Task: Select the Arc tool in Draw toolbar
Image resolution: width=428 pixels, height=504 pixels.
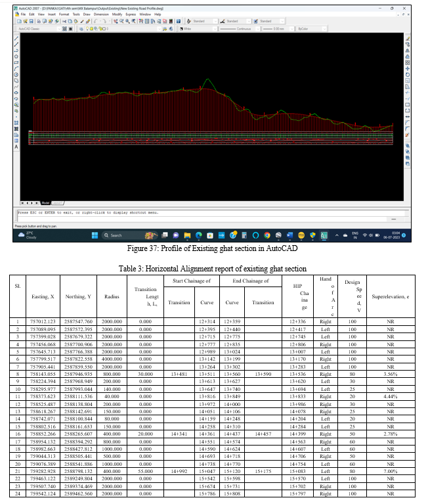Action: pos(16,68)
